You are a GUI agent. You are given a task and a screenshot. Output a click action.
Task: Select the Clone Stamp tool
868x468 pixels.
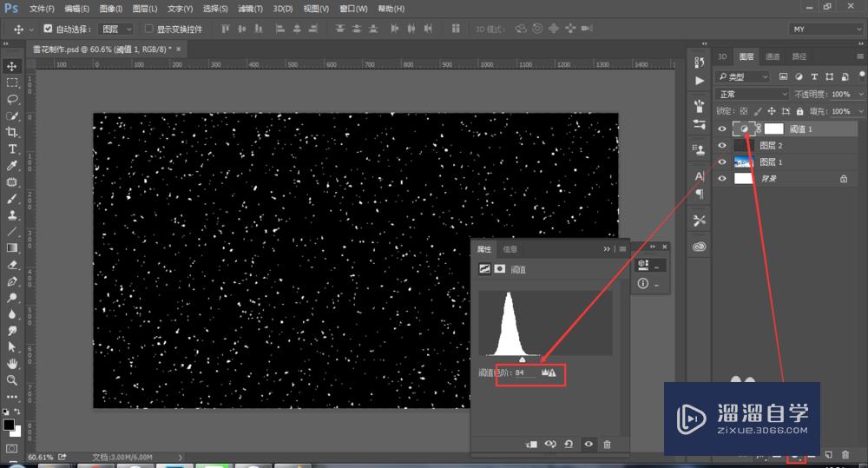[11, 214]
